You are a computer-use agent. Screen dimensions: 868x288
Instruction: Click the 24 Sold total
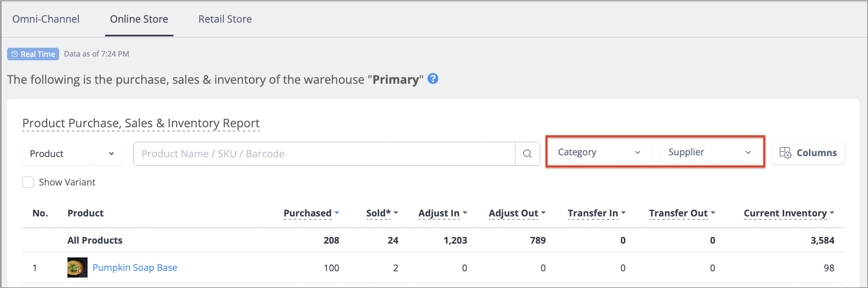tap(393, 240)
